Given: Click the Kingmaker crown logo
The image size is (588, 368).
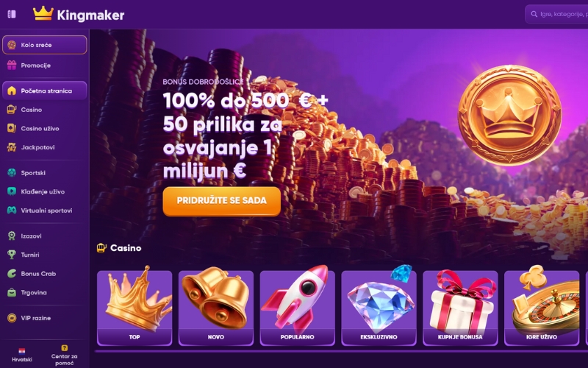Looking at the screenshot, I should coord(43,14).
